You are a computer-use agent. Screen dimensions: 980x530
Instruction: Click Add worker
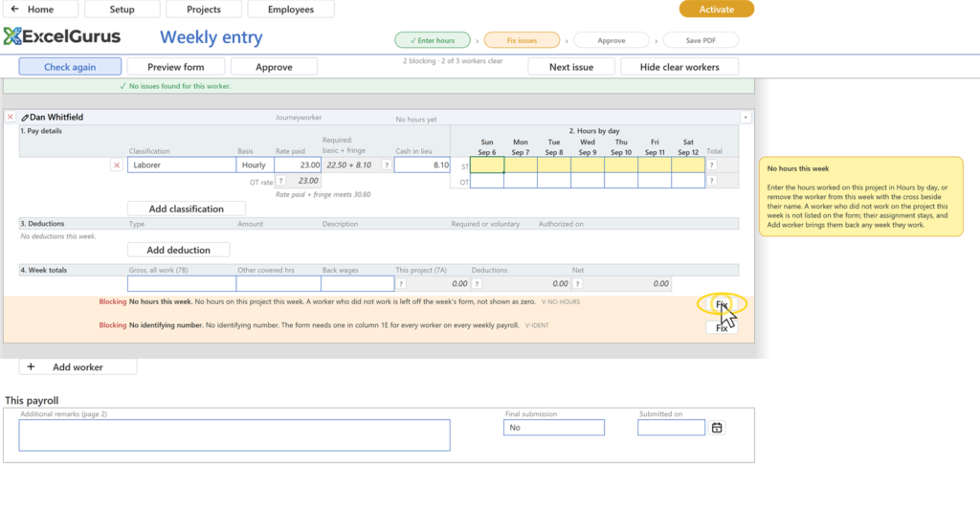tap(78, 366)
